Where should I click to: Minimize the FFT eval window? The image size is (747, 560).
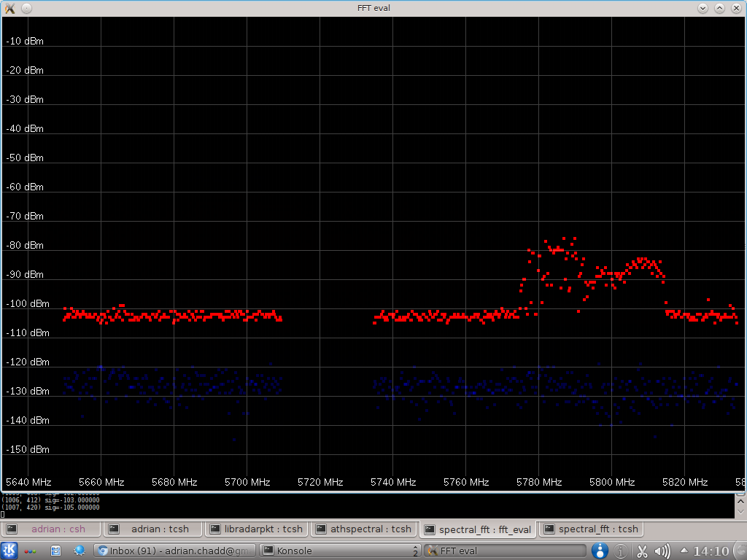pos(703,8)
